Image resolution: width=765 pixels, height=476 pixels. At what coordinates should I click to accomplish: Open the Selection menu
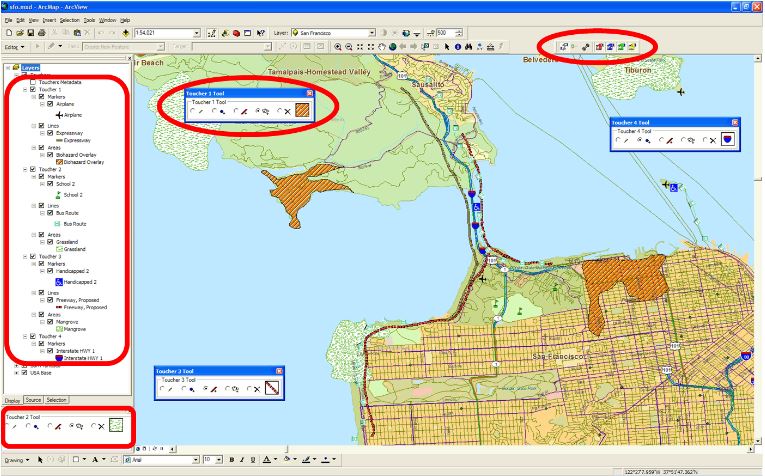pyautogui.click(x=69, y=19)
